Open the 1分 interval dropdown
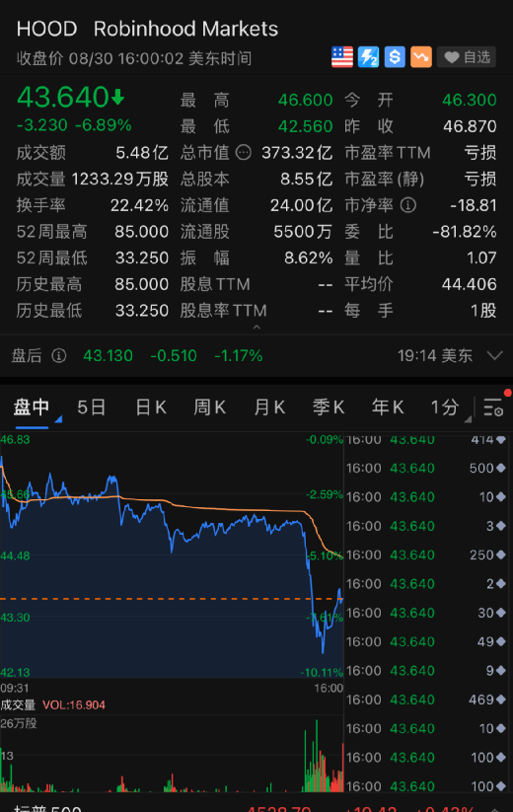Viewport: 513px width, 812px height. pyautogui.click(x=450, y=407)
